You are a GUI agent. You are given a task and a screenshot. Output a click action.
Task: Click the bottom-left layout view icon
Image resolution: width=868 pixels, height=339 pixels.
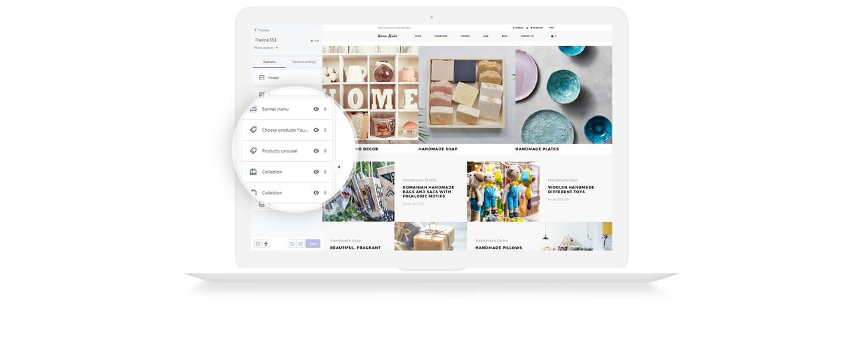258,243
